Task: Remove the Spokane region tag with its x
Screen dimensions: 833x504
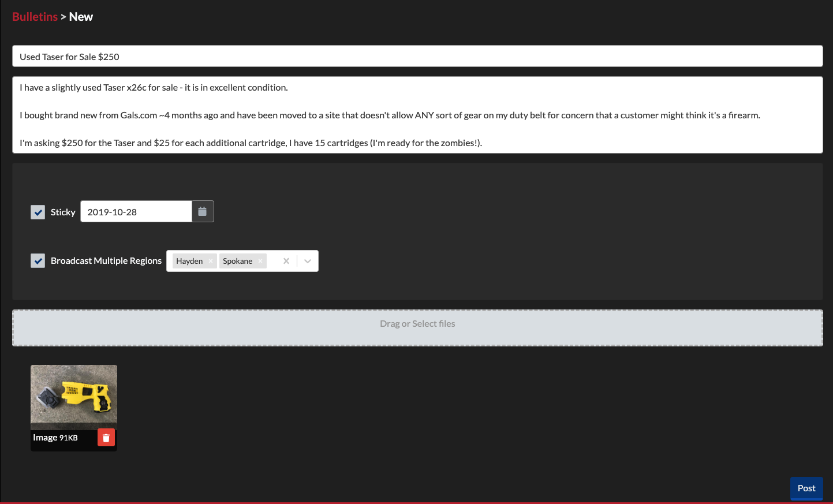Action: point(260,261)
